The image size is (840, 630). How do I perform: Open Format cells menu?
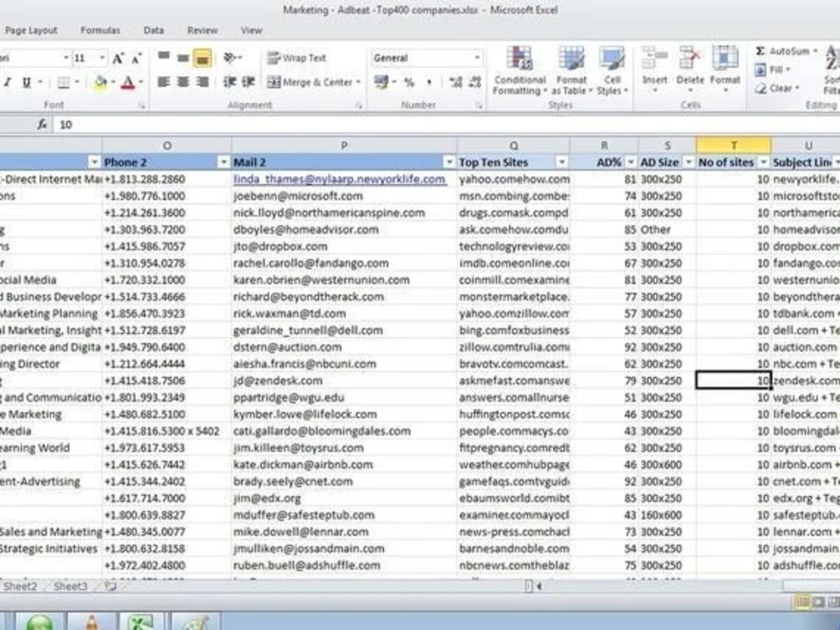(725, 69)
